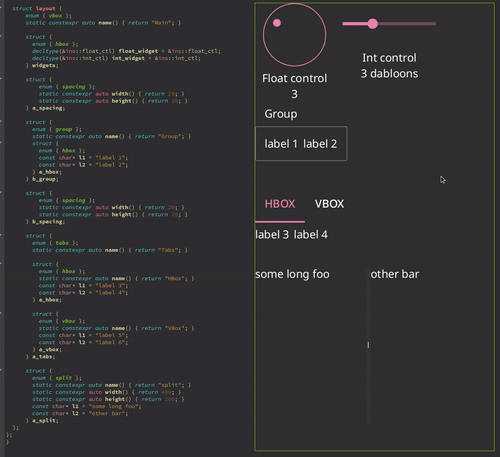Click the '} b_spacing;' code line
This screenshot has width=500, height=457.
click(45, 222)
